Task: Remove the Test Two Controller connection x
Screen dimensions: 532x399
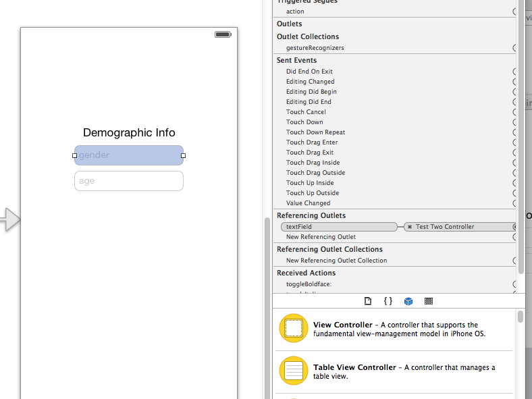Action: pyautogui.click(x=410, y=227)
